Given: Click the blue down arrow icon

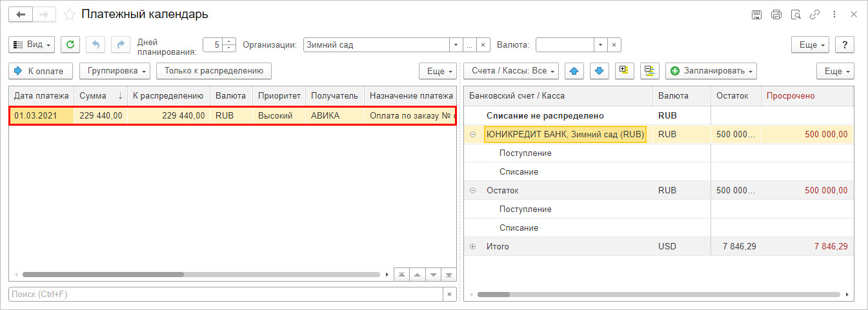Looking at the screenshot, I should tap(600, 71).
